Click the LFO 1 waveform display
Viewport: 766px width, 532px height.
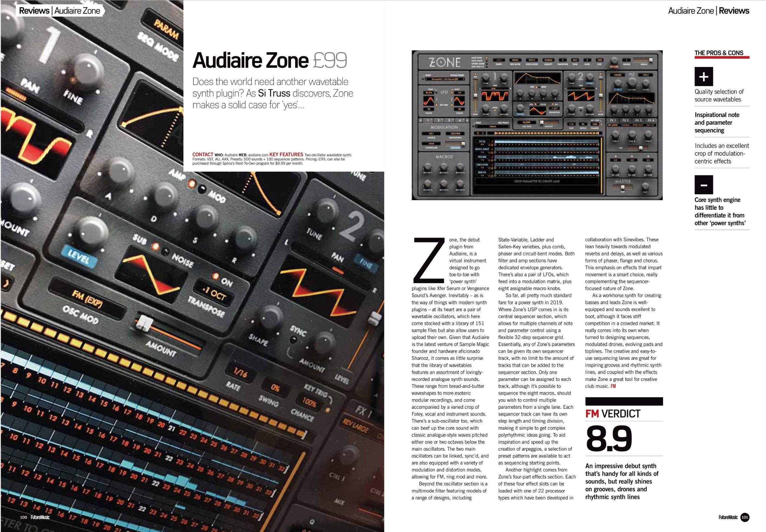point(429,101)
